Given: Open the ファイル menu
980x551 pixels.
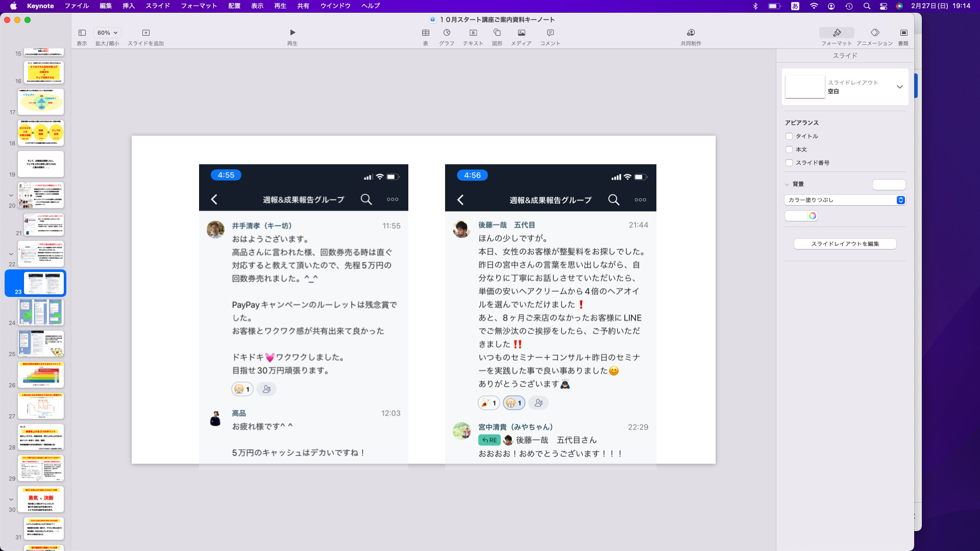Looking at the screenshot, I should [77, 6].
